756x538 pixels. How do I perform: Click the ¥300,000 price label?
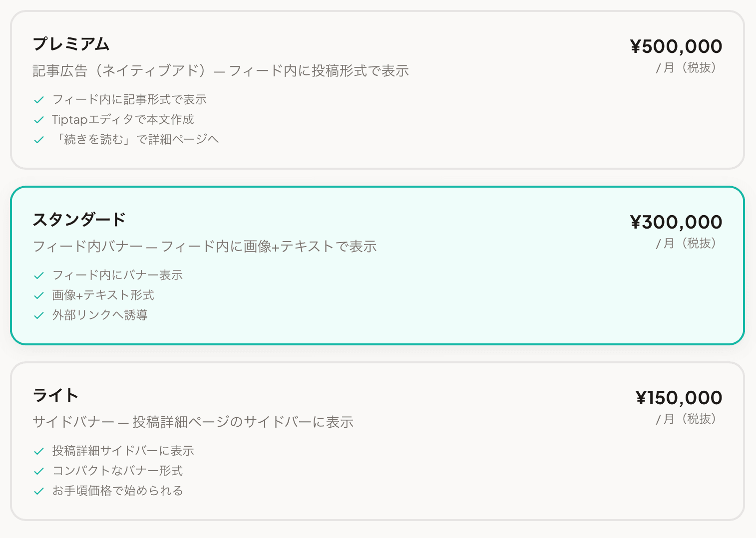(x=676, y=222)
